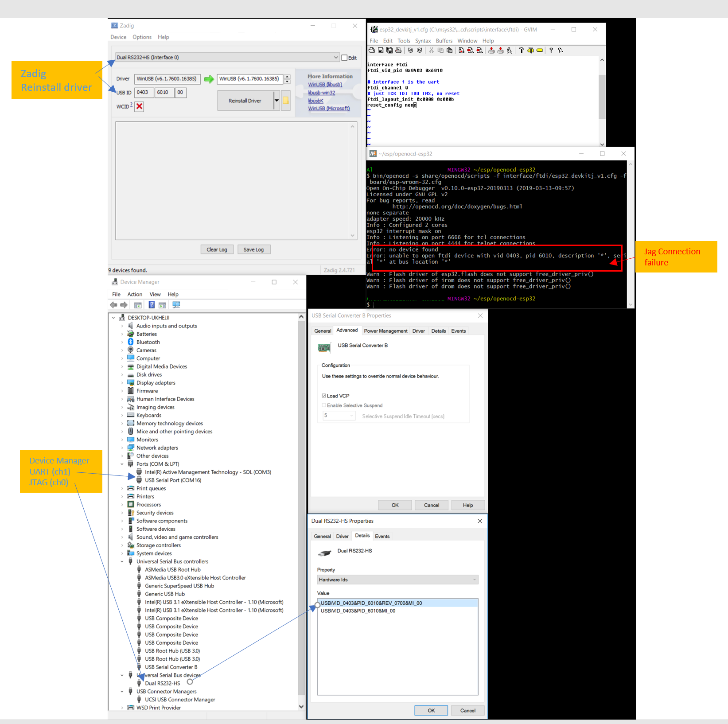Click the Device Manager tree vertical scrollbar
Screen dimensions: 728x724
(x=301, y=511)
